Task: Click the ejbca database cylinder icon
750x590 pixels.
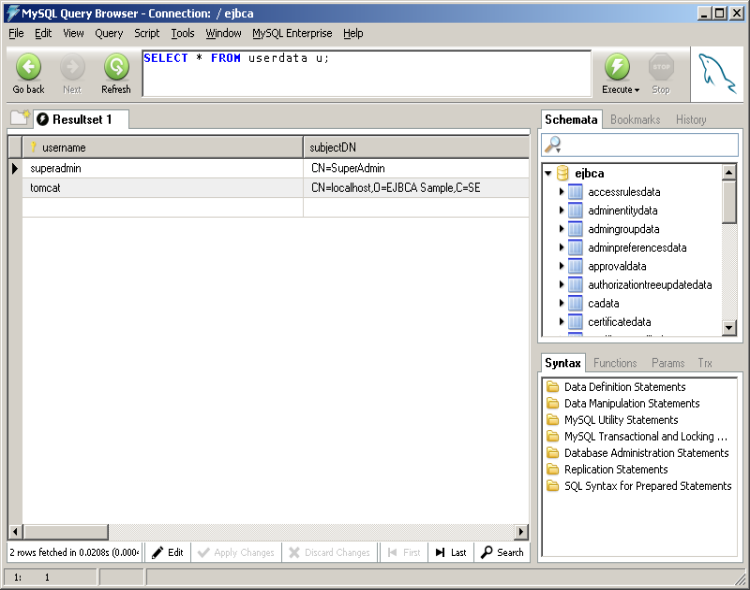Action: tap(563, 173)
